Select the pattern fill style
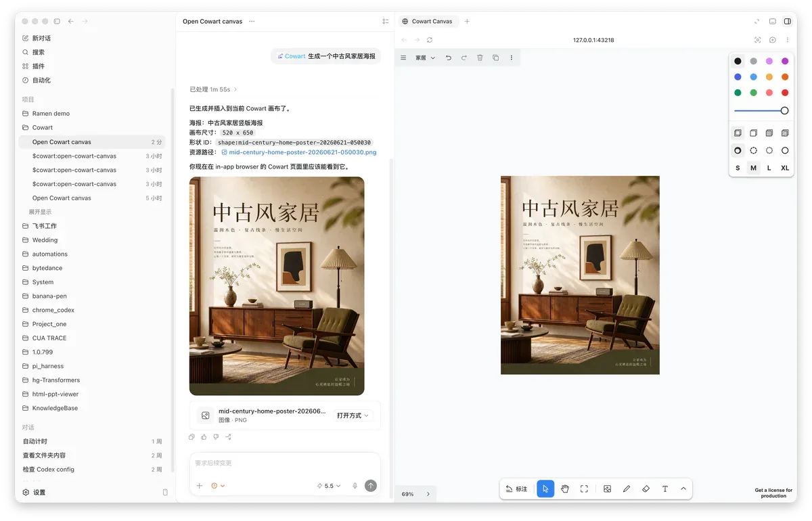Image resolution: width=812 pixels, height=521 pixels. coord(785,133)
